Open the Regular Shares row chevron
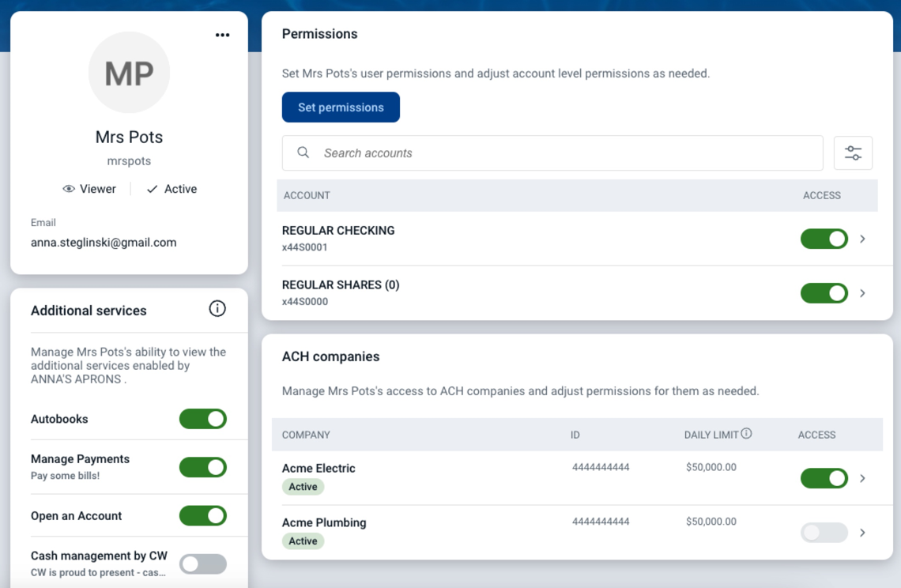 pos(861,293)
